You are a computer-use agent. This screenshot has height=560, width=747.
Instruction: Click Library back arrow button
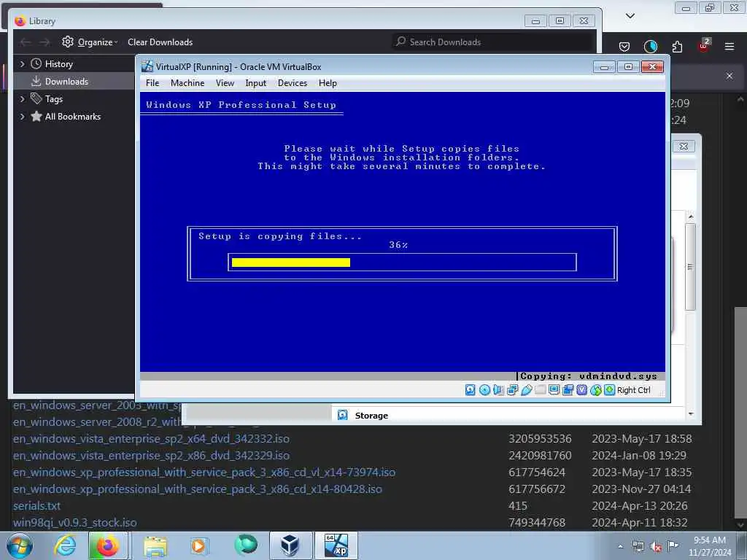coord(26,42)
